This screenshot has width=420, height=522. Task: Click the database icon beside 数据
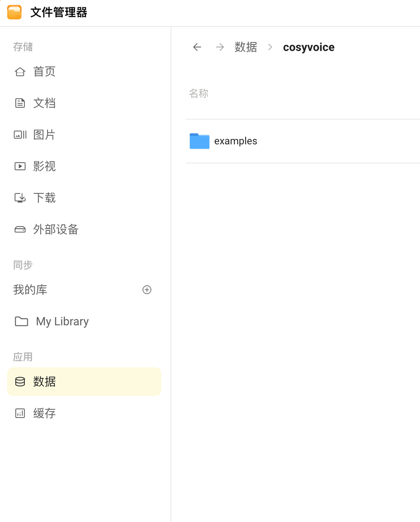[x=20, y=382]
